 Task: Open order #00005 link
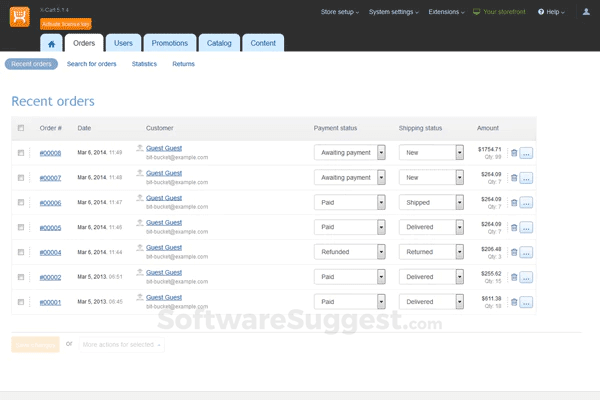click(50, 227)
